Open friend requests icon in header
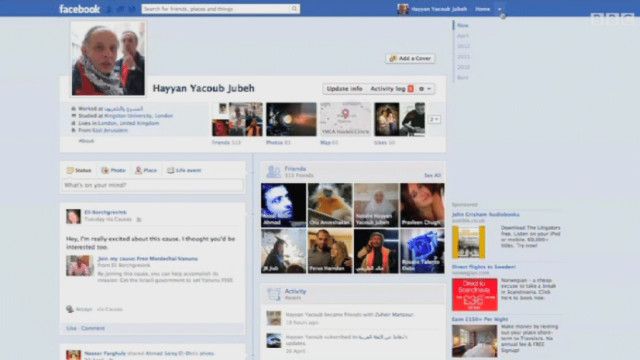 pyautogui.click(x=109, y=9)
